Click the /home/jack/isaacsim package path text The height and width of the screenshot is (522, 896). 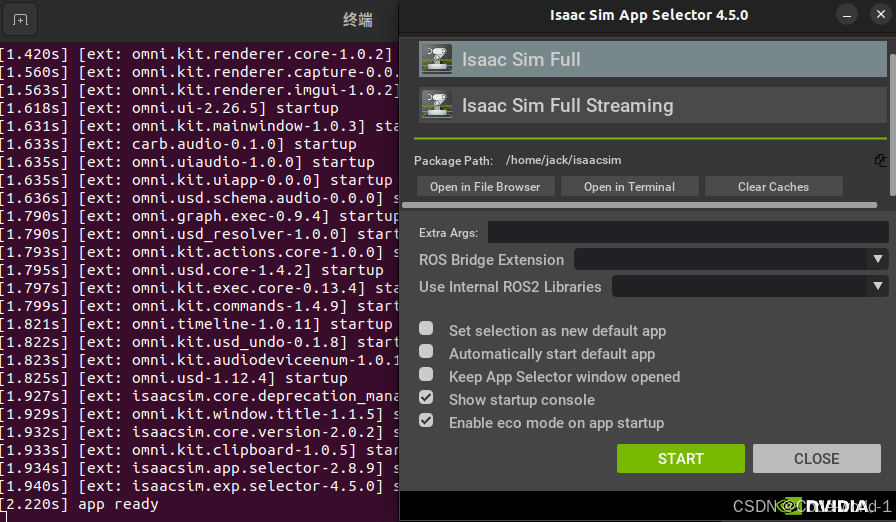coord(563,160)
